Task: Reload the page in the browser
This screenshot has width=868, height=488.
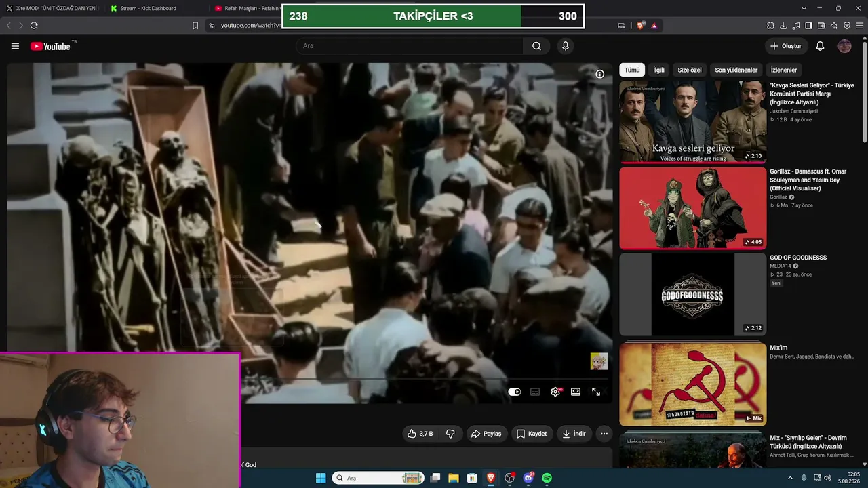Action: click(x=33, y=26)
